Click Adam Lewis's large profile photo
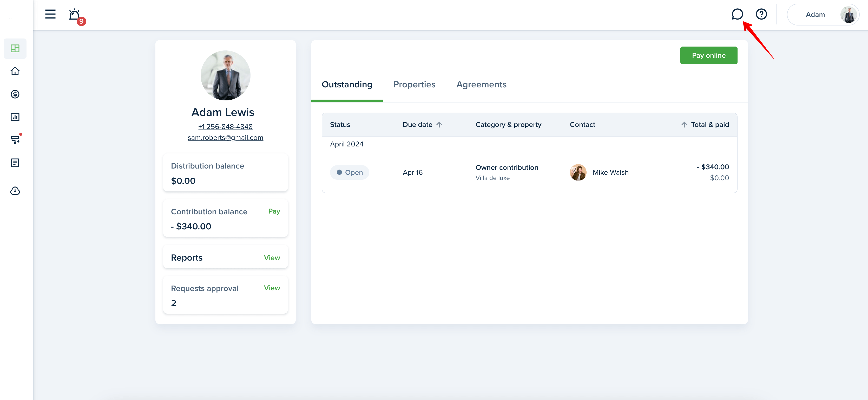Viewport: 868px width, 400px height. [225, 75]
